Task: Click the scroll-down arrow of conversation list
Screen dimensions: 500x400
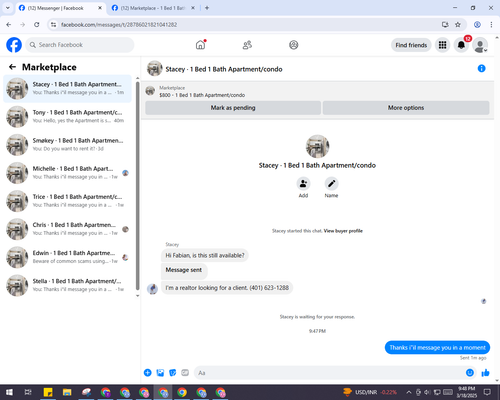Action: pyautogui.click(x=138, y=296)
